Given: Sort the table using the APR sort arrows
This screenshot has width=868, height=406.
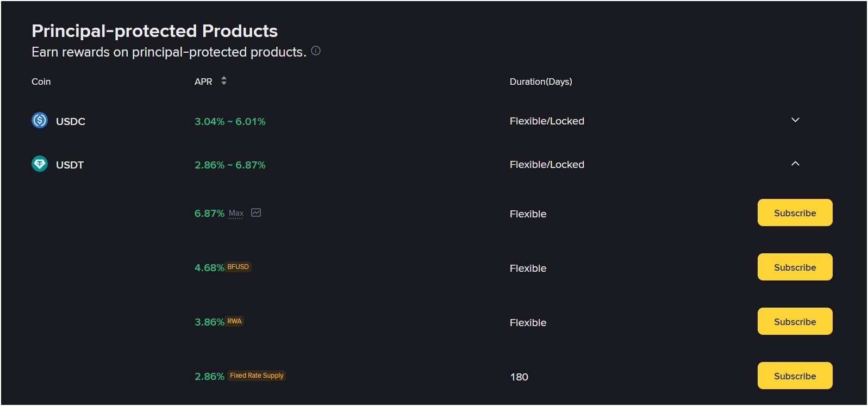Looking at the screenshot, I should pos(223,80).
